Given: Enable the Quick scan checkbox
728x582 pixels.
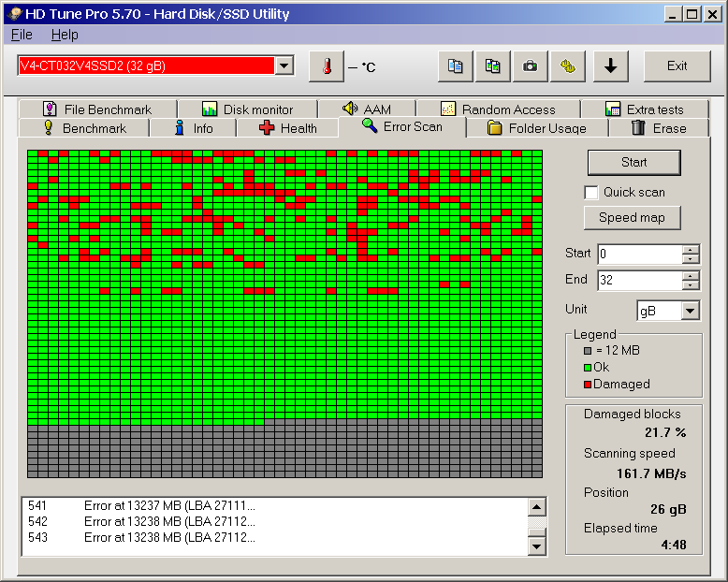Looking at the screenshot, I should coord(591,193).
